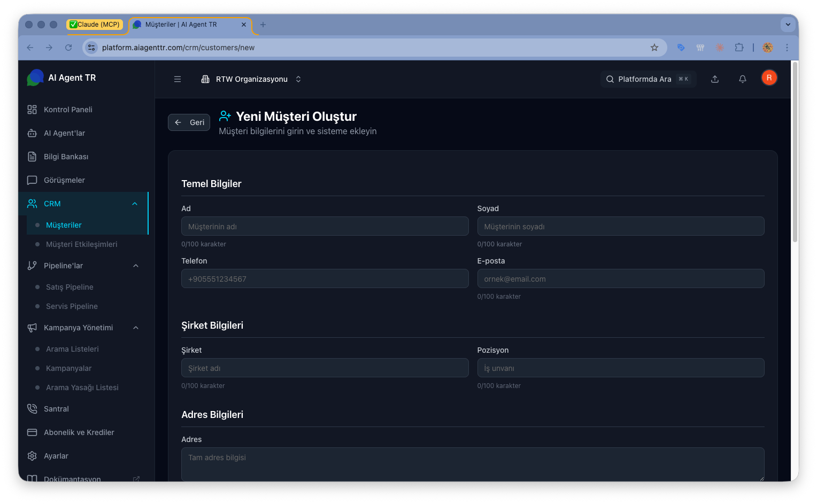Click the browser address bar URL
The image size is (817, 504).
click(x=178, y=48)
